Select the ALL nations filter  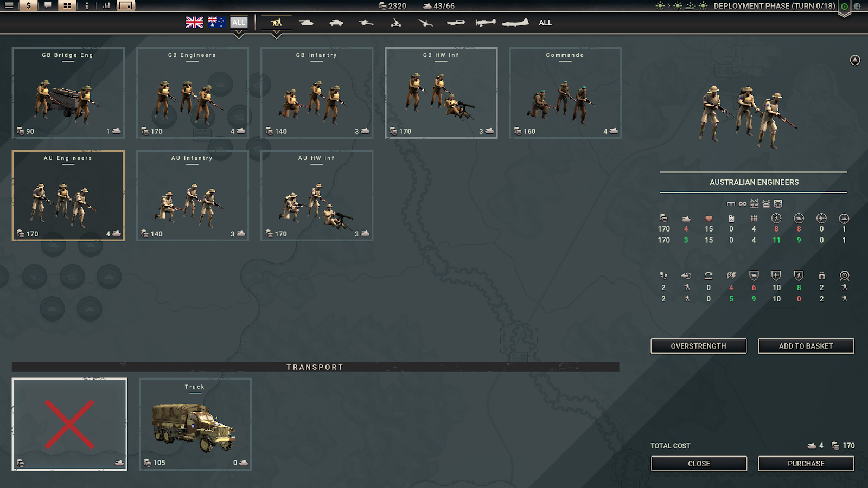[x=239, y=22]
